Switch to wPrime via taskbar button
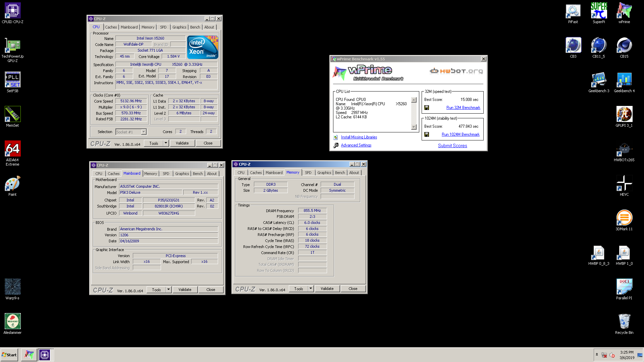 29,355
